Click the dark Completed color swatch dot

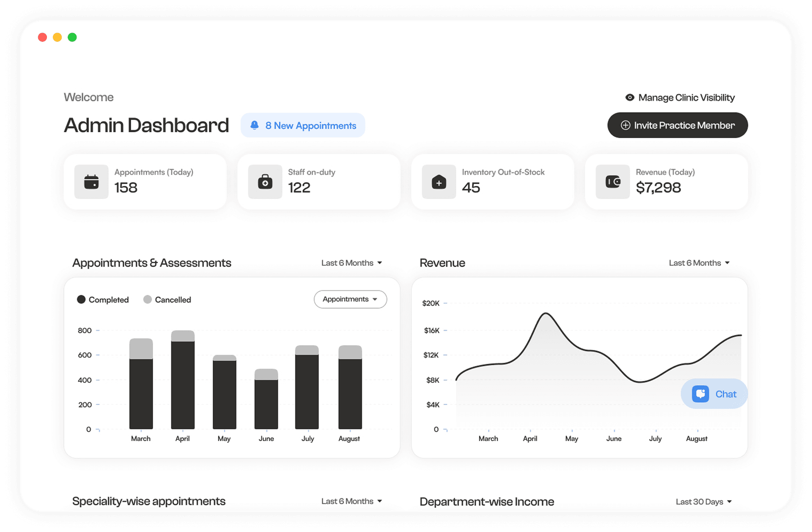point(81,300)
